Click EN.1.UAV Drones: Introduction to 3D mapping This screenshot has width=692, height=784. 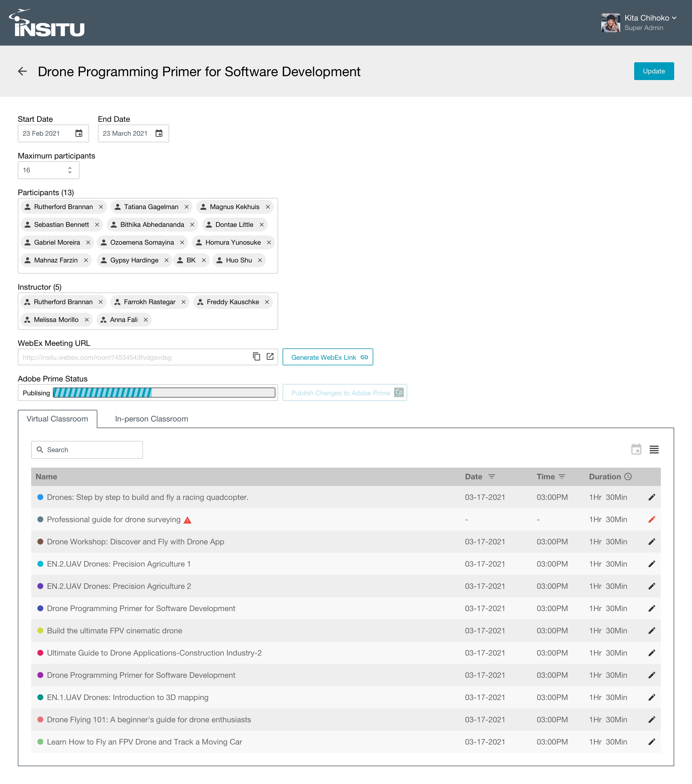[x=127, y=697]
